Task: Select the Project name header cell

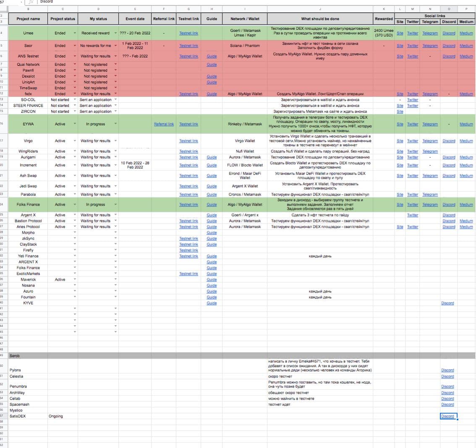Action: point(28,19)
